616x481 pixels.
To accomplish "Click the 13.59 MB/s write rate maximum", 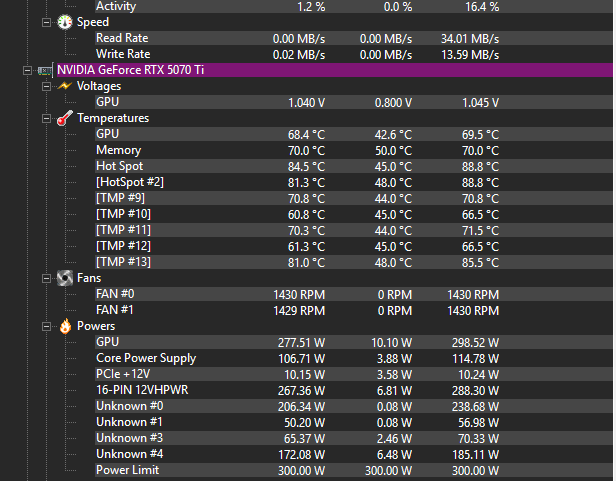I will [x=470, y=55].
